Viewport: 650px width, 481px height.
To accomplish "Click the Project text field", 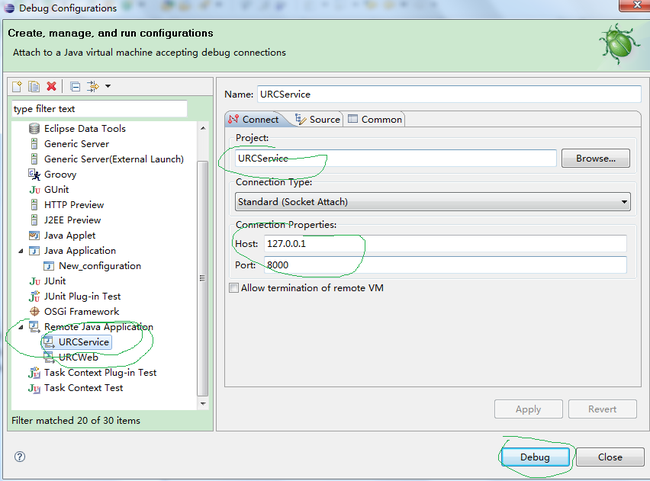I will click(395, 158).
